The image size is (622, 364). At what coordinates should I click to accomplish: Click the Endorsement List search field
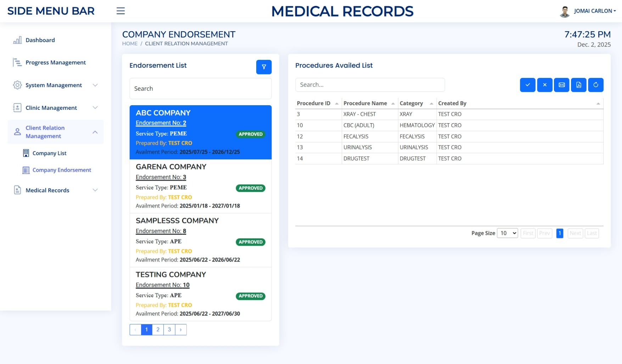coord(200,89)
